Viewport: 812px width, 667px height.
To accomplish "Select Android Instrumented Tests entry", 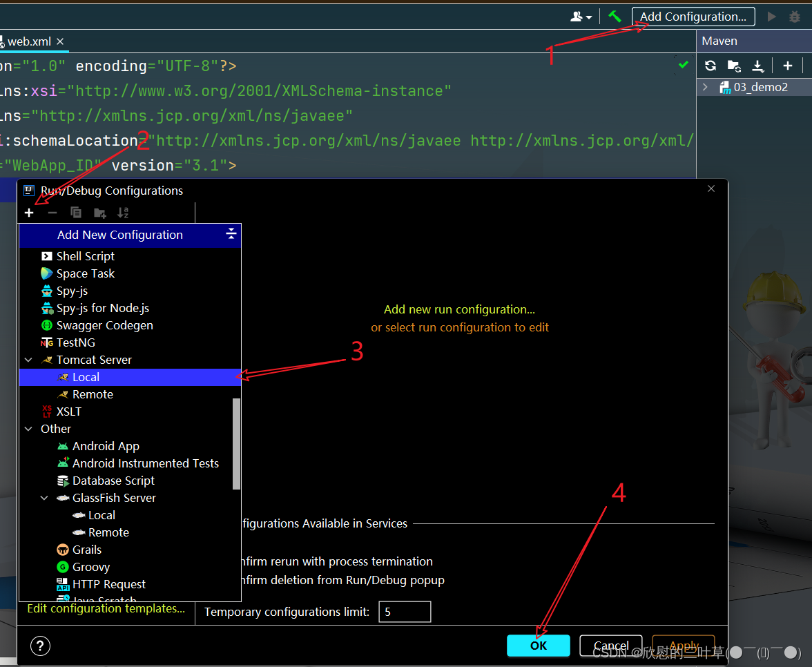I will [145, 463].
